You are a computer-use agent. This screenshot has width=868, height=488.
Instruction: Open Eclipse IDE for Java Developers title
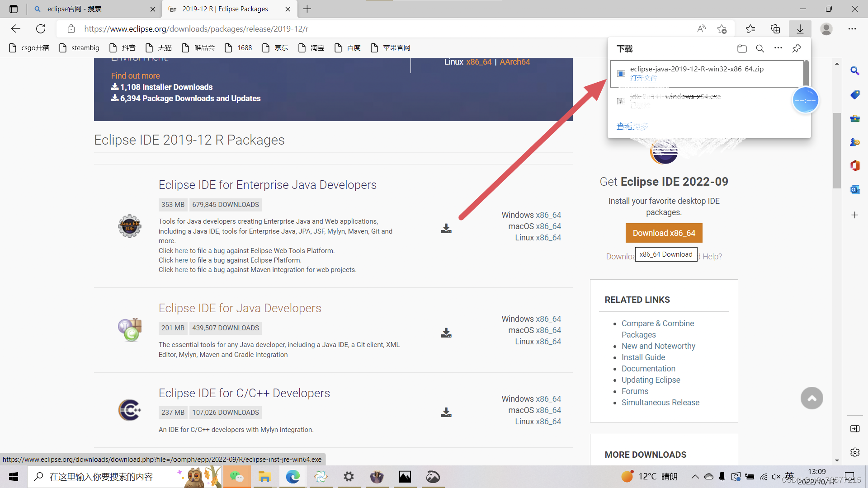(x=240, y=308)
